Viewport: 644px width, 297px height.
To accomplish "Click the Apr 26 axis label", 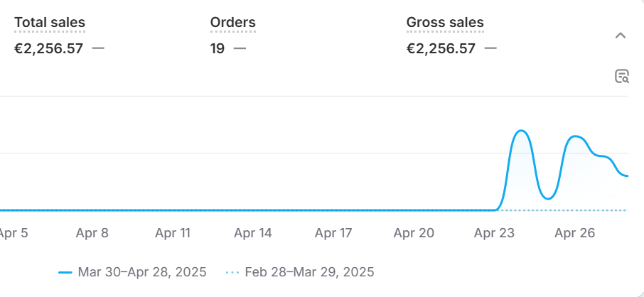I will click(x=574, y=233).
